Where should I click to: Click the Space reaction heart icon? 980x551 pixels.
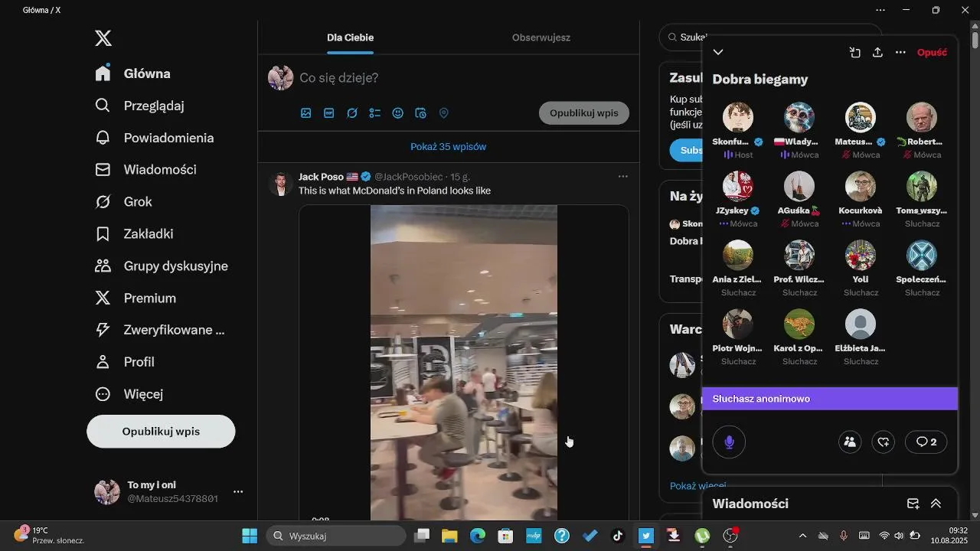884,442
